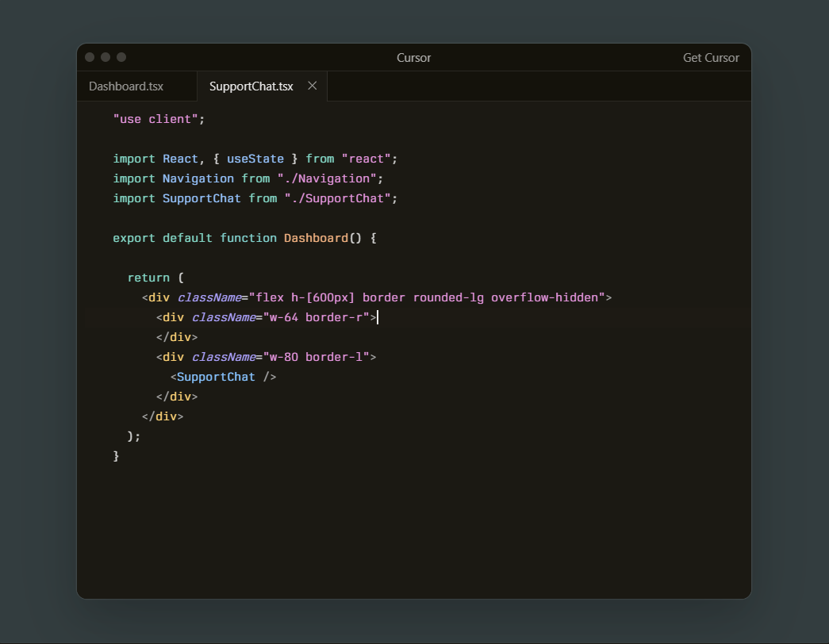Close the SupportChat.tsx tab
829x644 pixels.
pyautogui.click(x=311, y=86)
